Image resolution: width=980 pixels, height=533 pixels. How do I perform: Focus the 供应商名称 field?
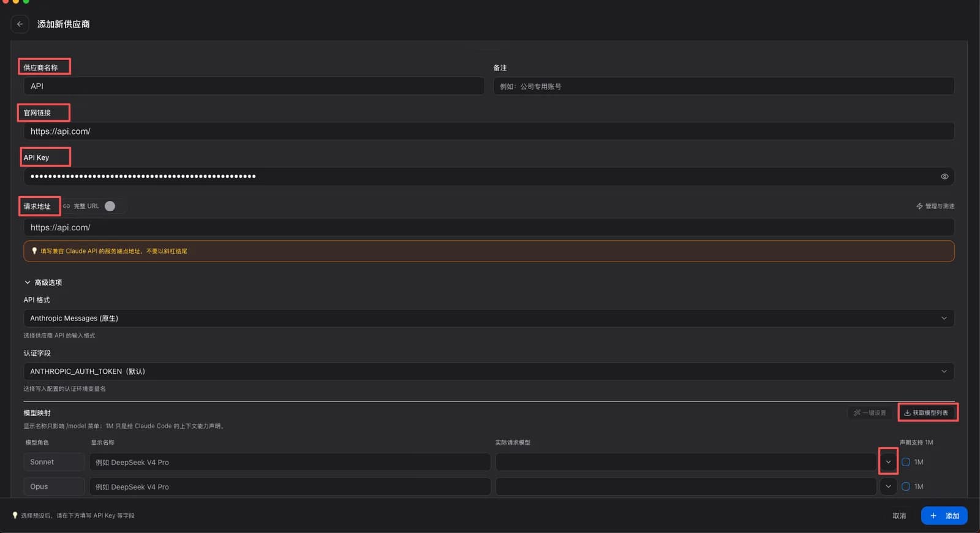coord(254,86)
